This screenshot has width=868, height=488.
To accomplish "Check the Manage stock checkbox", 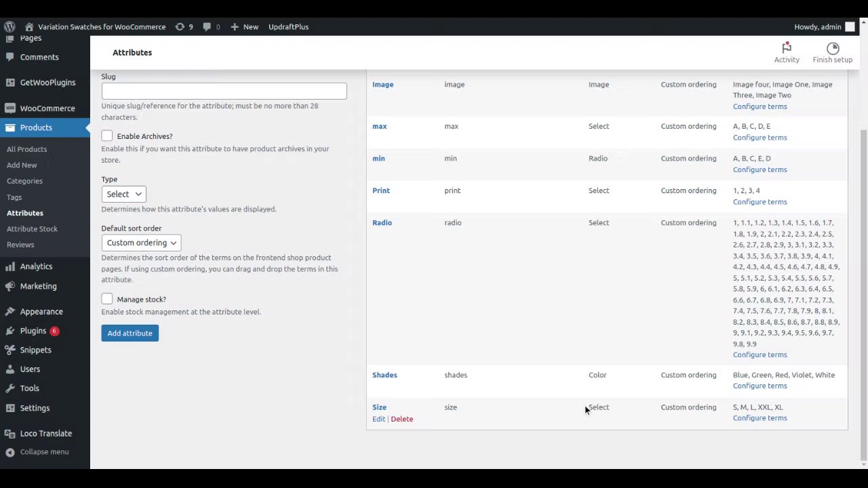I will pyautogui.click(x=107, y=299).
